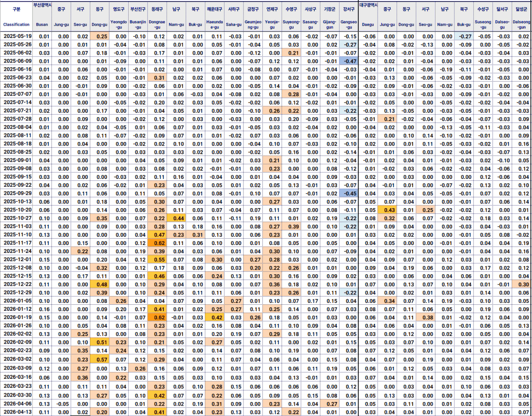Click Geumjeong-gu value 0.27 for 2025-12-01
This screenshot has height=416, width=532.
coord(253,260)
